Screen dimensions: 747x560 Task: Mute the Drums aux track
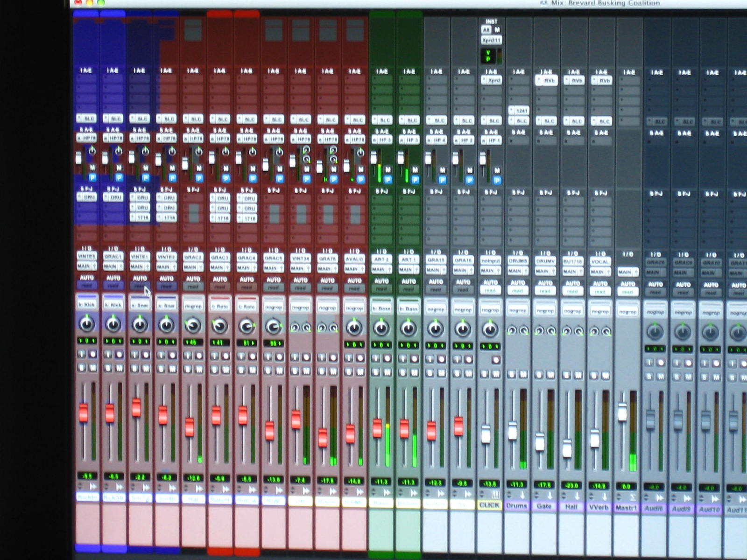click(523, 374)
